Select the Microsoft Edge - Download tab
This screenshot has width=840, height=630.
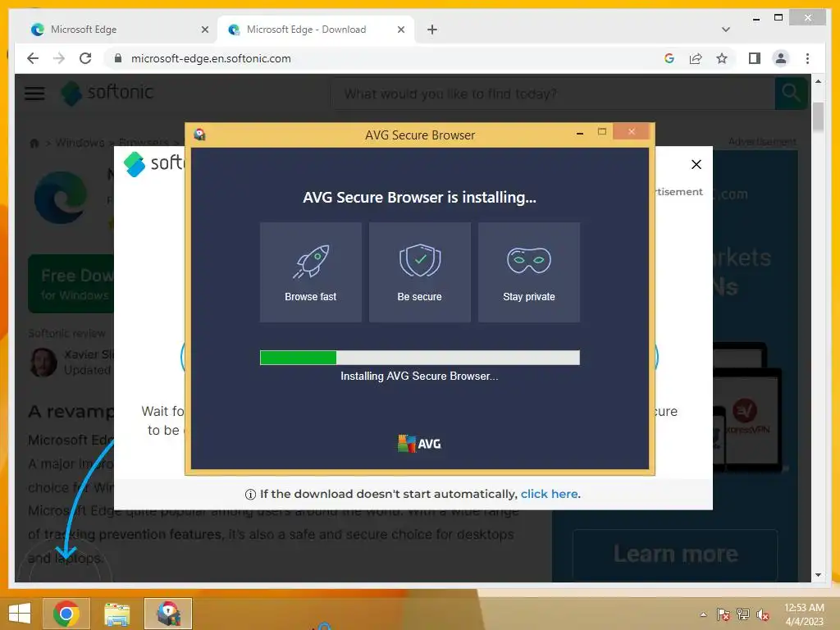pyautogui.click(x=315, y=30)
